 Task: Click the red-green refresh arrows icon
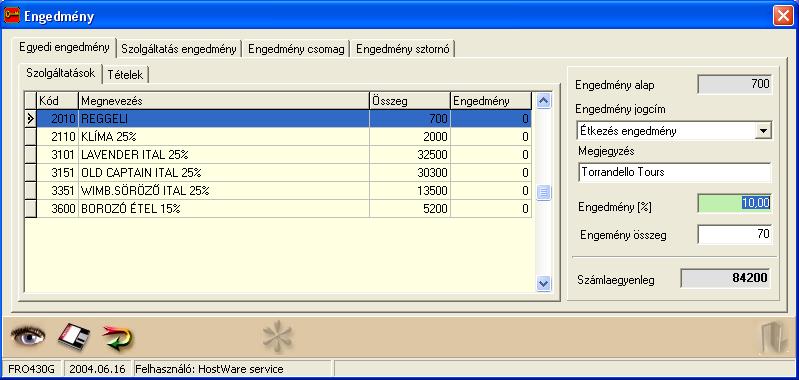118,338
